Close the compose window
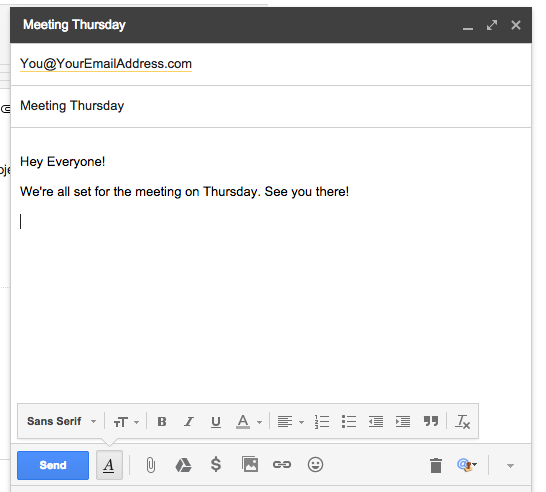Viewport: 546px width, 492px height. coord(516,25)
